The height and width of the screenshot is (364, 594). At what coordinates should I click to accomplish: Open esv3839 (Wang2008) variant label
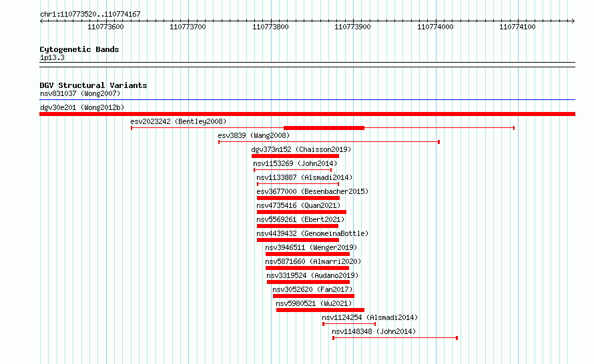click(x=254, y=135)
